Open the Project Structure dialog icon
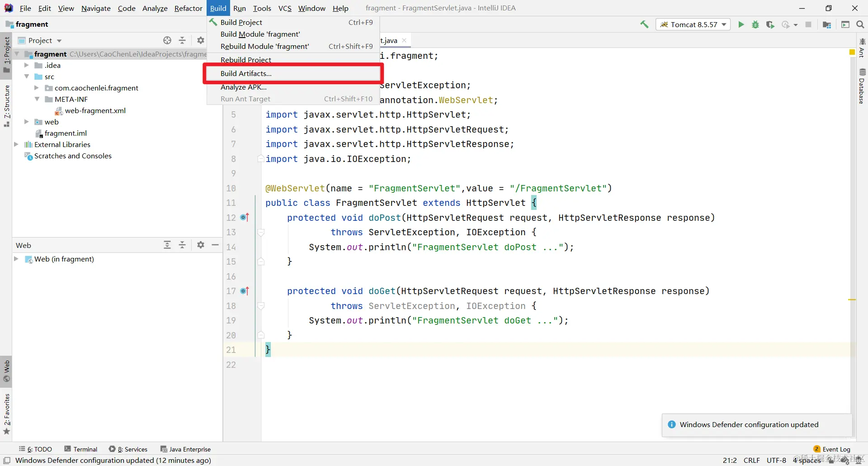This screenshot has width=868, height=466. tap(827, 24)
